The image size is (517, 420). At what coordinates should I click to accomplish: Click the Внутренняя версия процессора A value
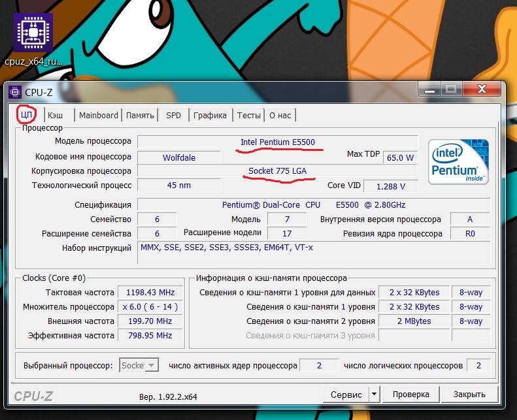click(x=470, y=219)
